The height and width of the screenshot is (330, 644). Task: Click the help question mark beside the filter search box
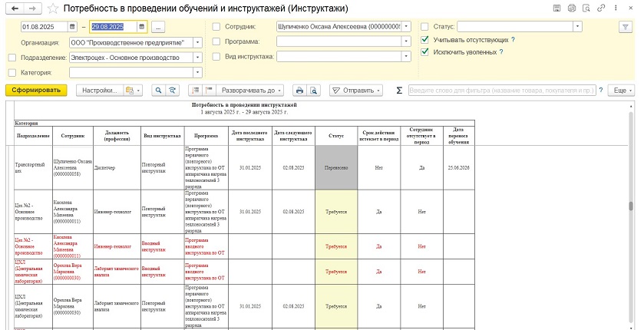click(601, 90)
